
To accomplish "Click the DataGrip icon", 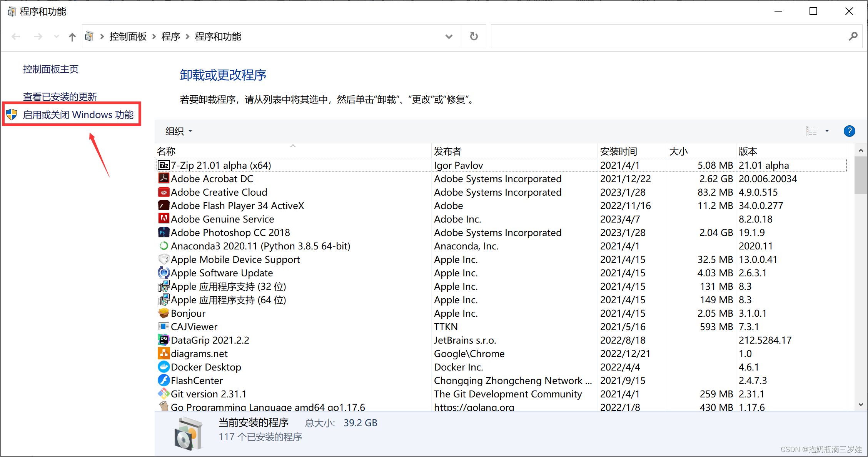I will [x=164, y=340].
